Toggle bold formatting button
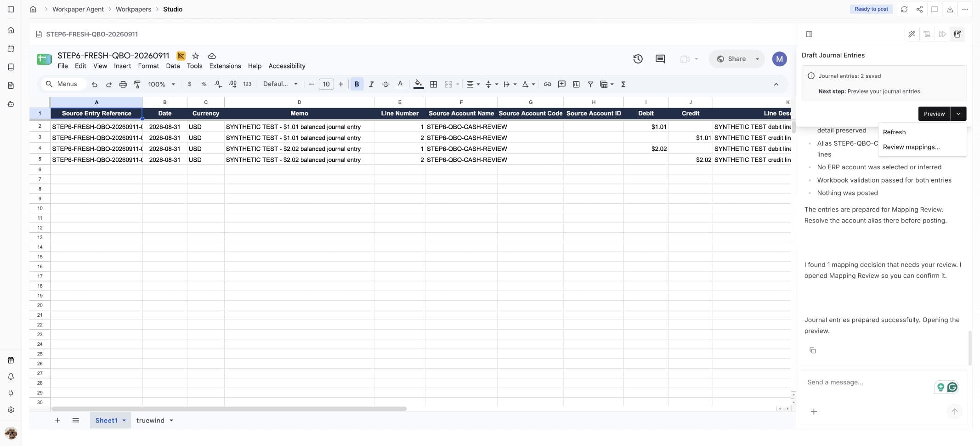Screen dimensions: 980x446 tap(357, 84)
